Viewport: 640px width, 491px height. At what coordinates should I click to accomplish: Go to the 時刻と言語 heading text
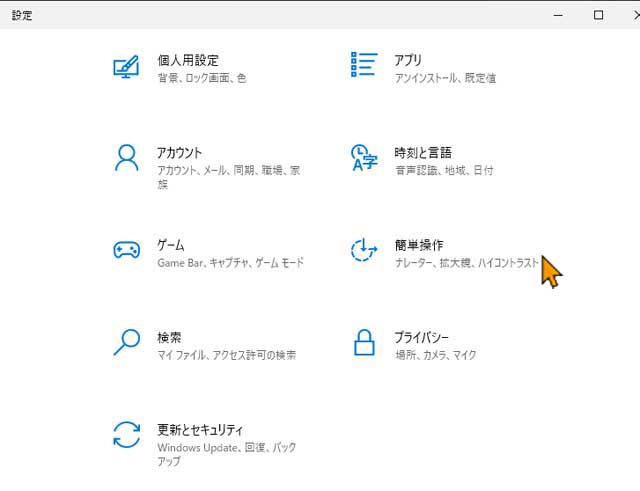(423, 152)
